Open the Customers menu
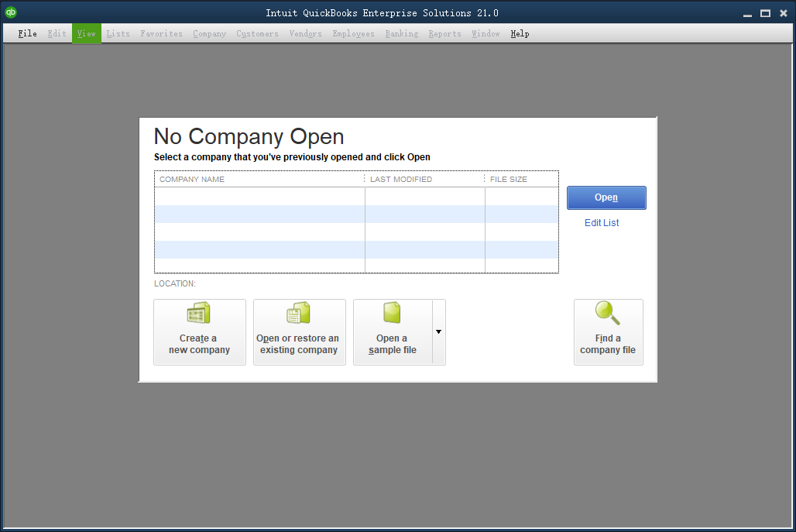The image size is (796, 532). (257, 33)
